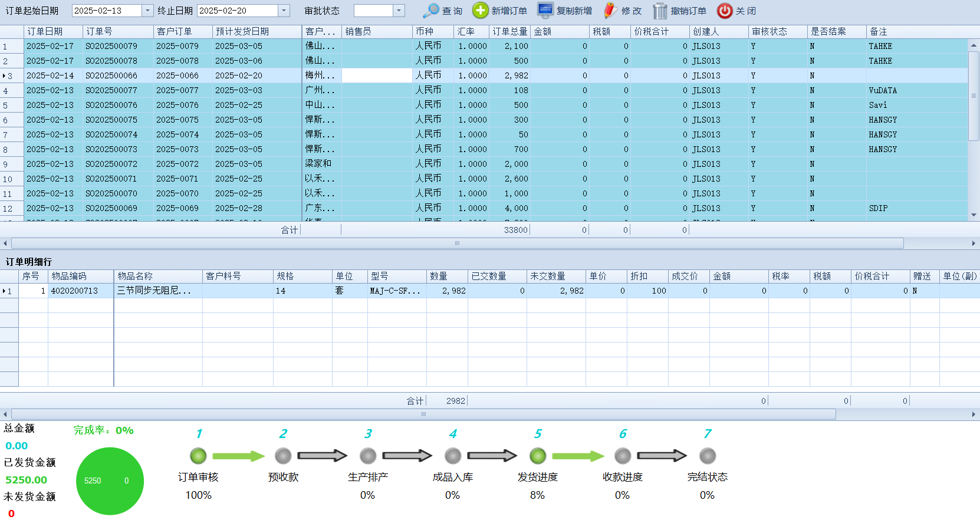Click the gray 完结状态 status circle
Image resolution: width=980 pixels, height=520 pixels.
coord(708,456)
